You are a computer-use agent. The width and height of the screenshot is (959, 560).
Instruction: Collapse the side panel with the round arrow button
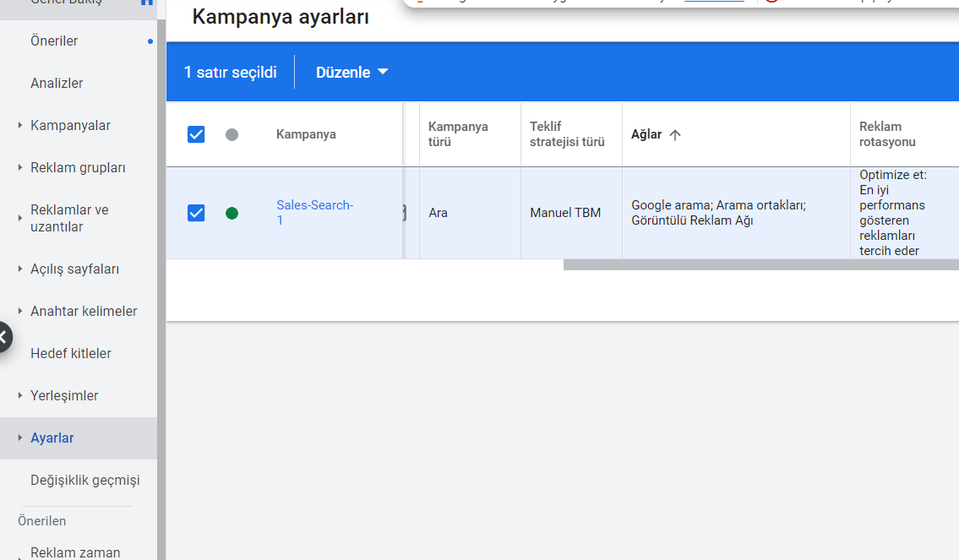3,337
